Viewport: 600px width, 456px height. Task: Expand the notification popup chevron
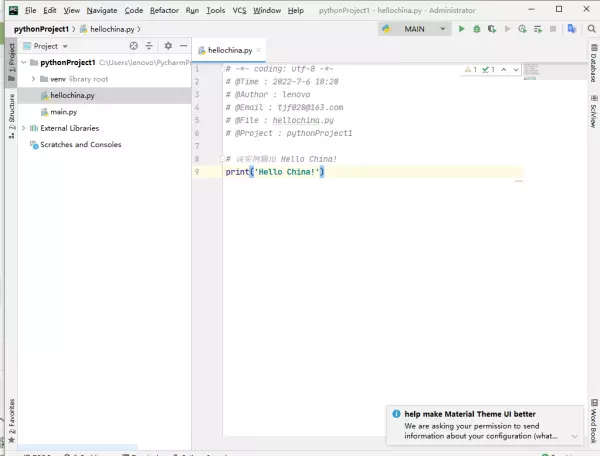(574, 436)
